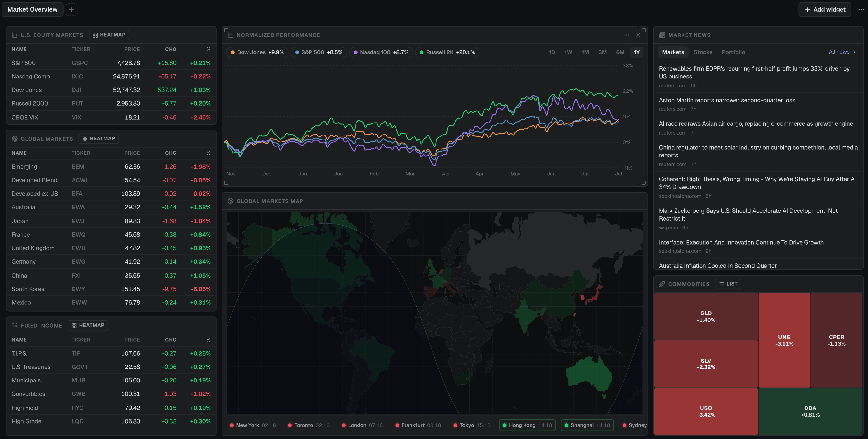Viewport: 868px width, 439px height.
Task: Select the Convertibles CWB row
Action: (111, 394)
